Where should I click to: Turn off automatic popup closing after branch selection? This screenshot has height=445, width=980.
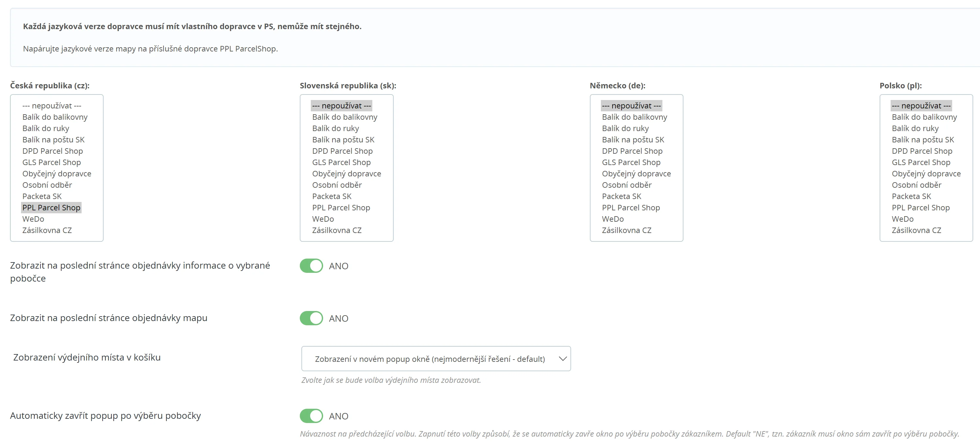click(311, 416)
